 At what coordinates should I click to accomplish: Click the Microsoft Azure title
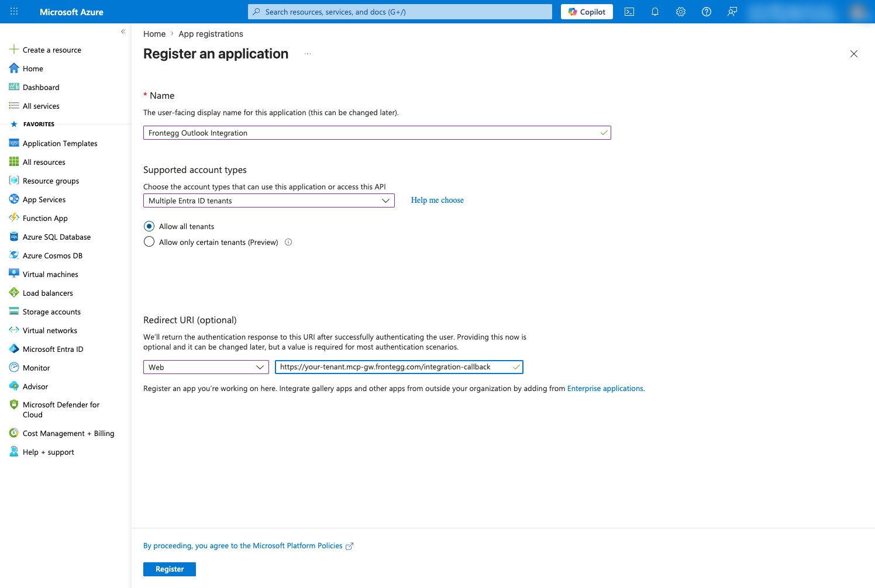[71, 12]
